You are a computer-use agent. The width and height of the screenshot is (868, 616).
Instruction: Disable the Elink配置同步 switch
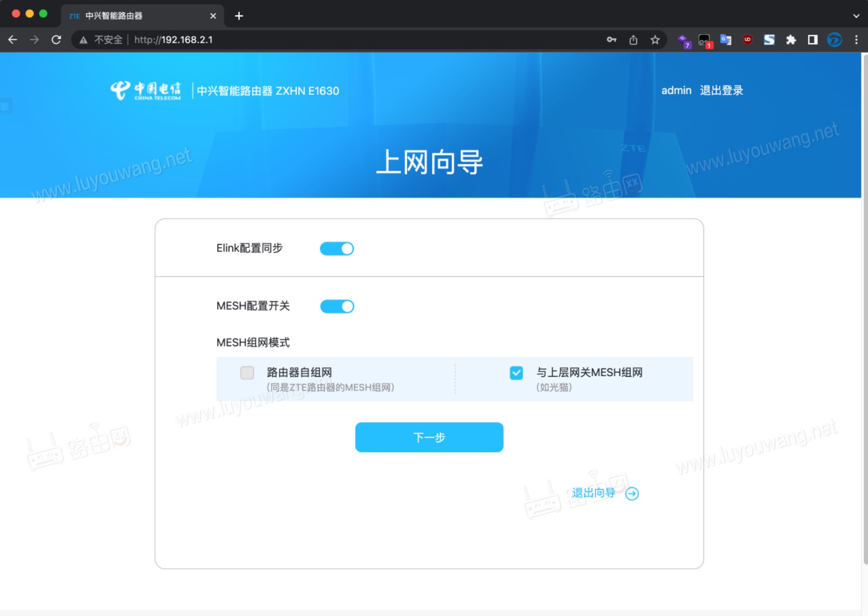click(x=337, y=248)
